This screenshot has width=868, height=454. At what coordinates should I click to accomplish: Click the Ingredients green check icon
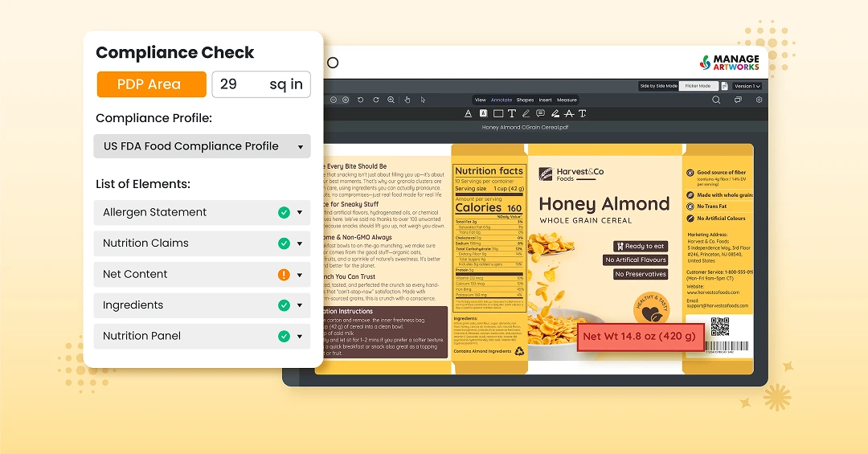(284, 305)
